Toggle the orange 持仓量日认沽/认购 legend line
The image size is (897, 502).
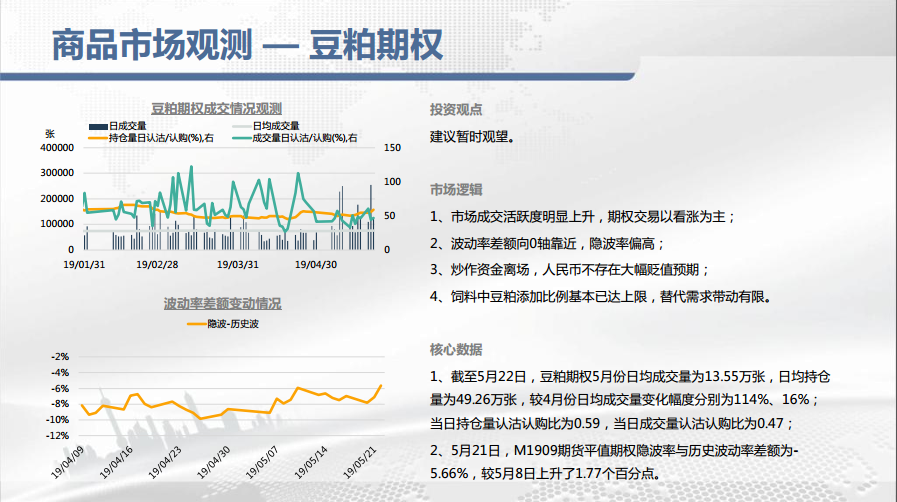[x=98, y=137]
